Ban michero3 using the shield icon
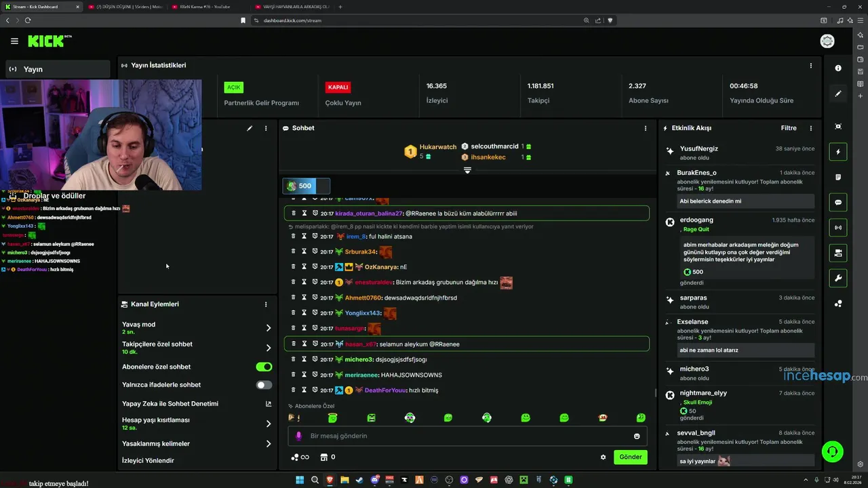Image resolution: width=868 pixels, height=488 pixels. pyautogui.click(x=315, y=359)
